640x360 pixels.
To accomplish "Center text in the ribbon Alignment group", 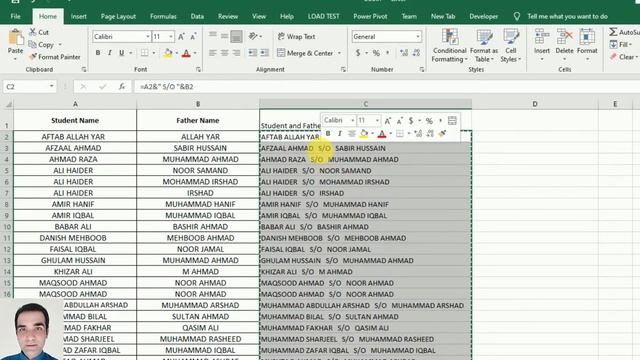I will click(224, 53).
